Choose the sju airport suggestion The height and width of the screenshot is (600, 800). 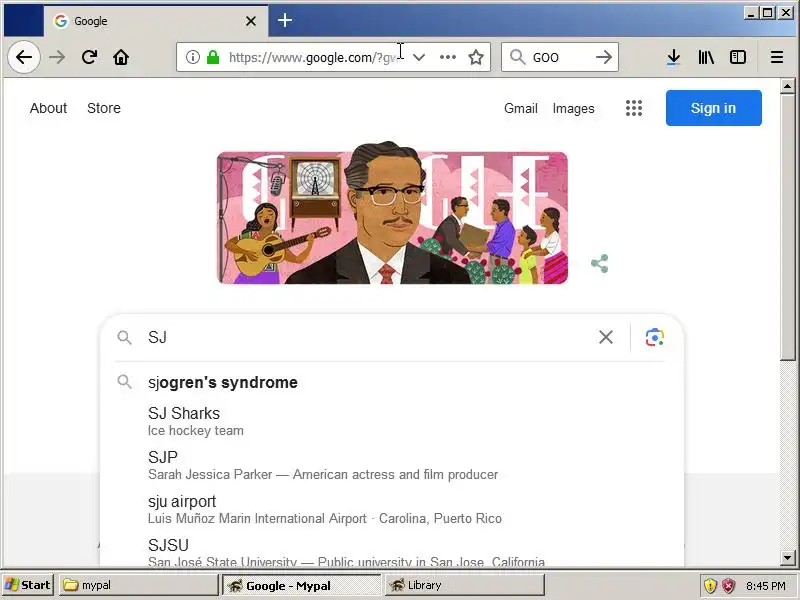click(392, 509)
